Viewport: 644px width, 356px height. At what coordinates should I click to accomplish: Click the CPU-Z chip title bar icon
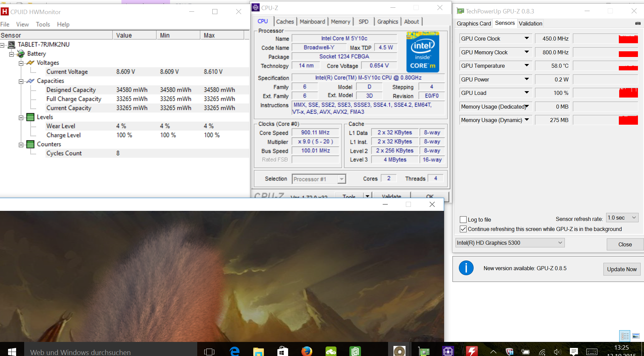[x=256, y=7]
